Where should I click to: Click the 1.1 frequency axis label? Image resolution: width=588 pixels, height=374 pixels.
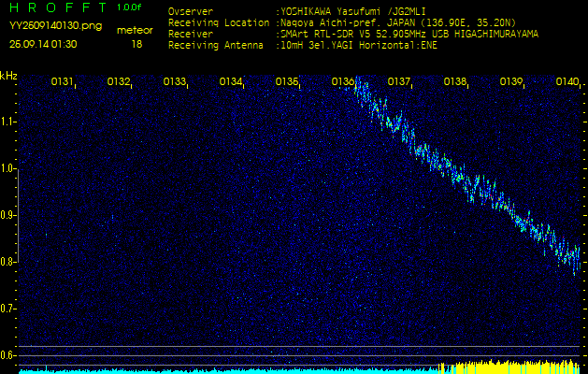8,122
